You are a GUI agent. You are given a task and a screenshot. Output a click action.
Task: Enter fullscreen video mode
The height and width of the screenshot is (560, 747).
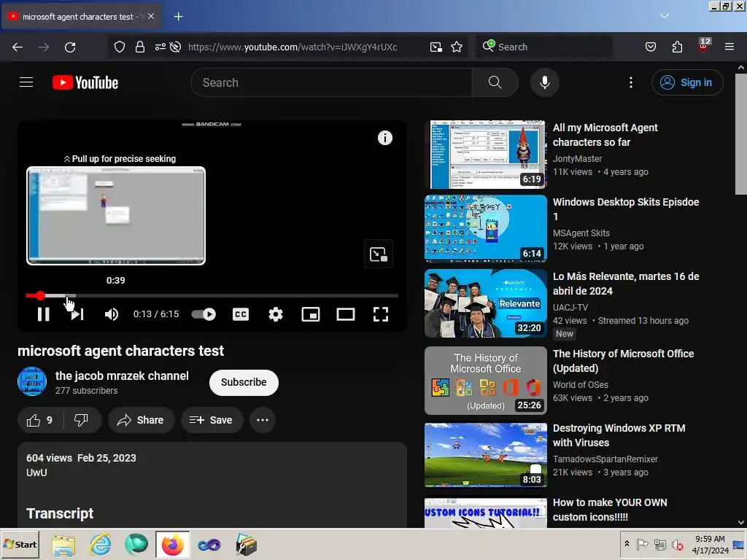(x=380, y=314)
